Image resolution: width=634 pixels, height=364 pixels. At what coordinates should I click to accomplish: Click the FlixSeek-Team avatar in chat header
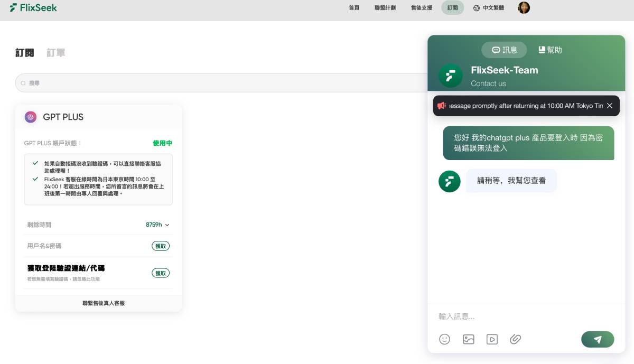(x=451, y=76)
